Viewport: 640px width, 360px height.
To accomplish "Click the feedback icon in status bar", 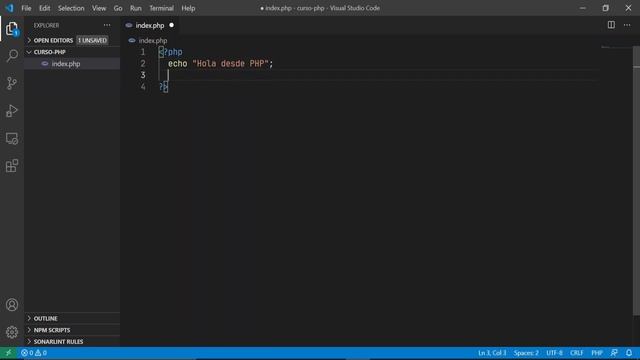I will (614, 353).
